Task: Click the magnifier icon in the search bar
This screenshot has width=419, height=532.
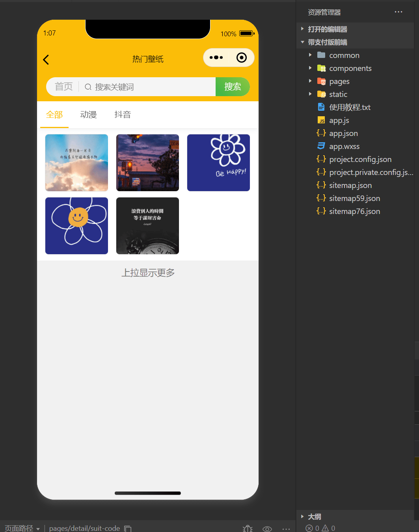Action: (x=88, y=87)
